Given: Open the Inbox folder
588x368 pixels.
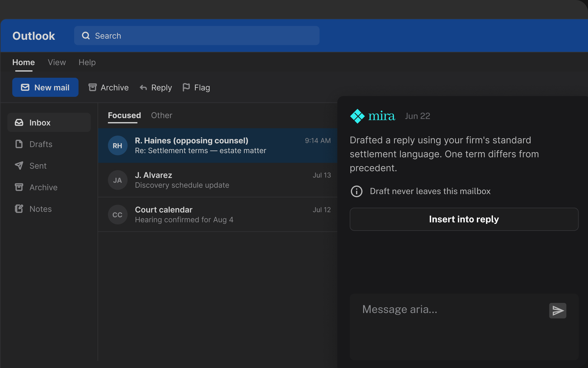Looking at the screenshot, I should tap(49, 122).
